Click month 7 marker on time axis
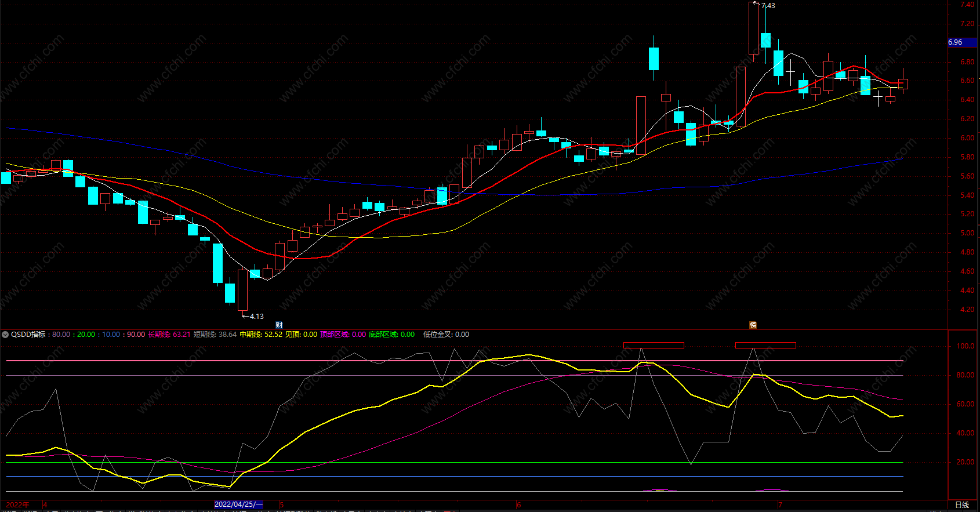Screen dimensions: 980x512 [x=781, y=505]
